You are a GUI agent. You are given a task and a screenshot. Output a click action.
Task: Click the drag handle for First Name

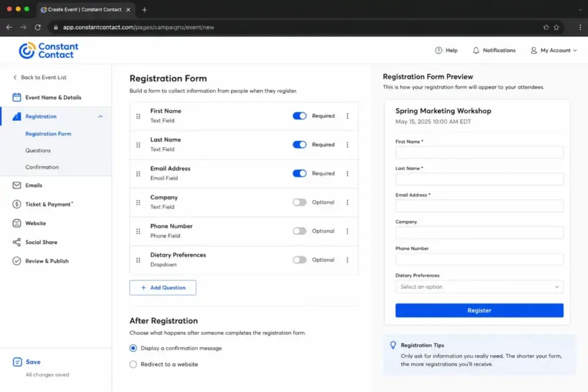pyautogui.click(x=138, y=116)
